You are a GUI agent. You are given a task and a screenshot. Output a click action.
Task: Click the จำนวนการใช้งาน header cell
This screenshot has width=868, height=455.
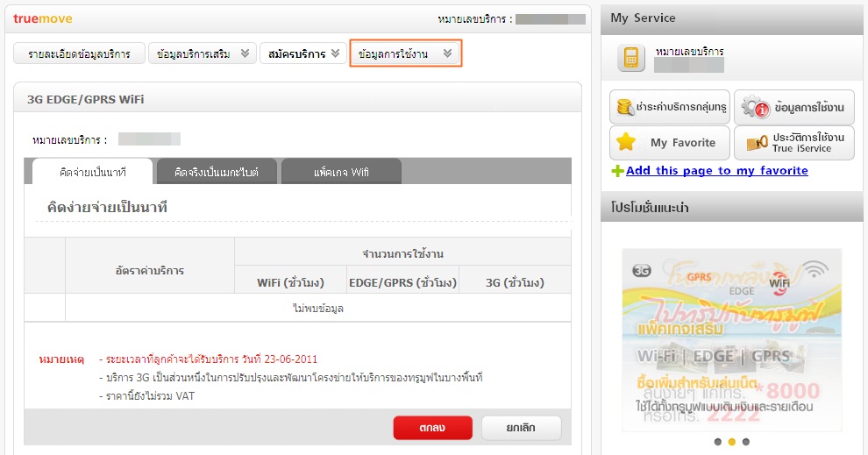pos(403,253)
